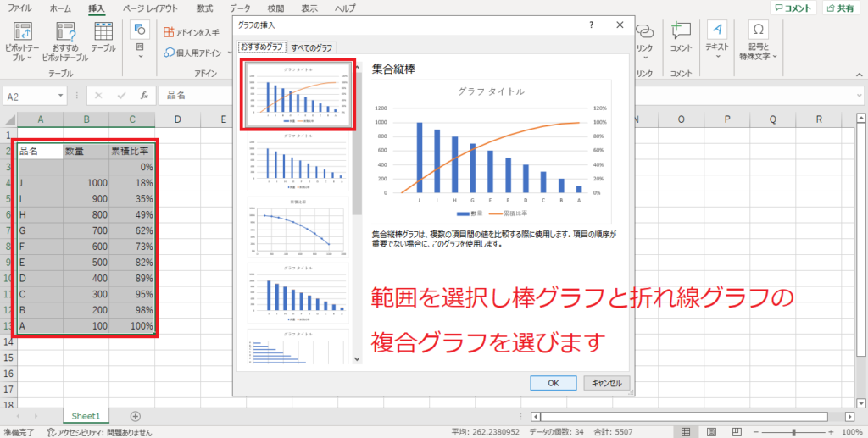Open Symbols (記号と特殊文字) icon
868x438 pixels.
tap(759, 31)
